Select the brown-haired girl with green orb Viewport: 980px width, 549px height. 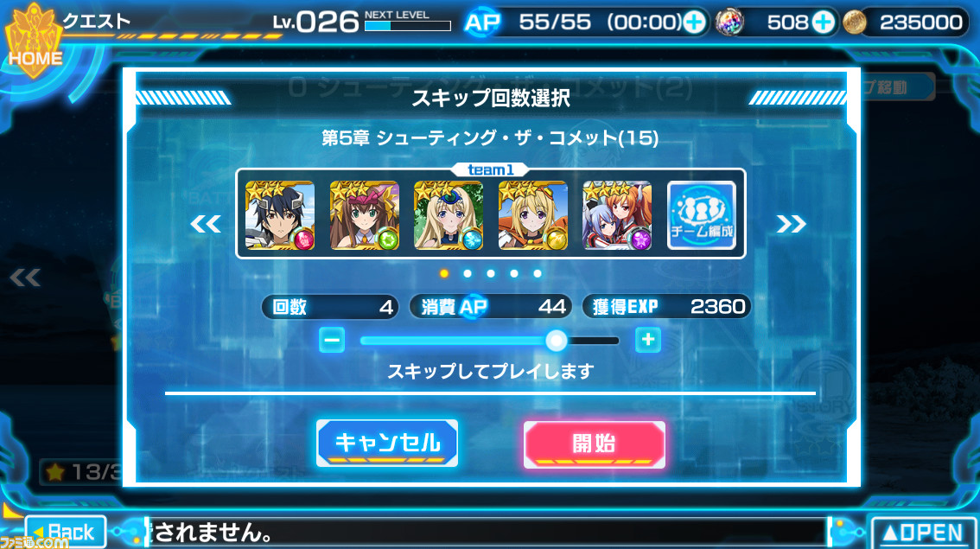365,215
